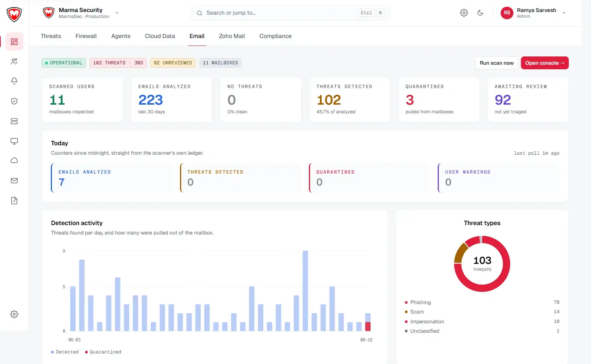Toggle the Detected series in the chart legend

pyautogui.click(x=65, y=352)
